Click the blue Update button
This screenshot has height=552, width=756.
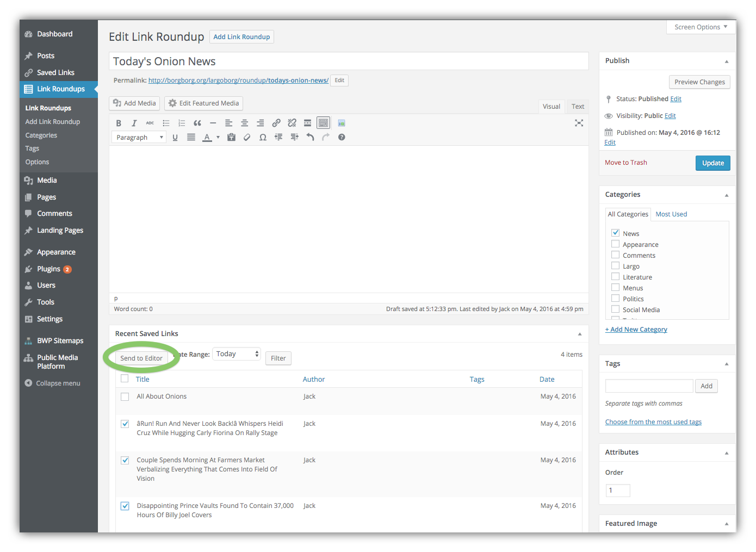point(712,163)
